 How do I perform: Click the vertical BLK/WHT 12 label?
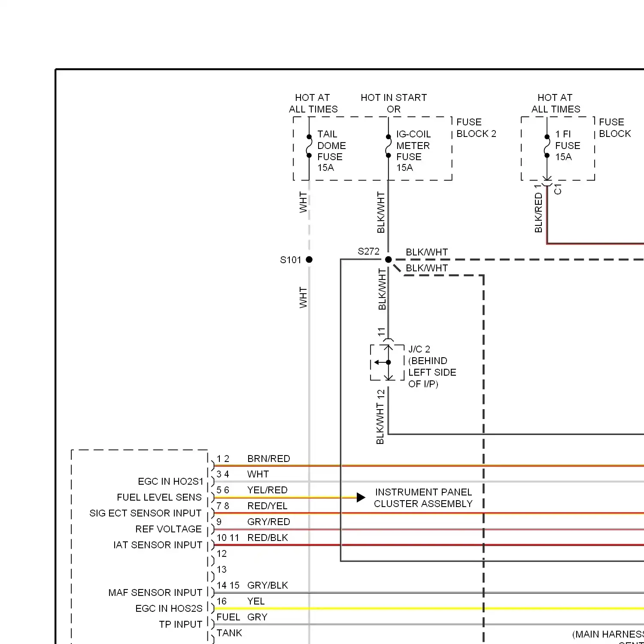[380, 416]
